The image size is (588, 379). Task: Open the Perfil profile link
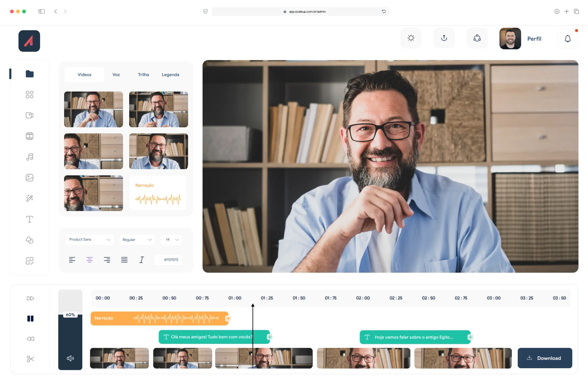(534, 39)
